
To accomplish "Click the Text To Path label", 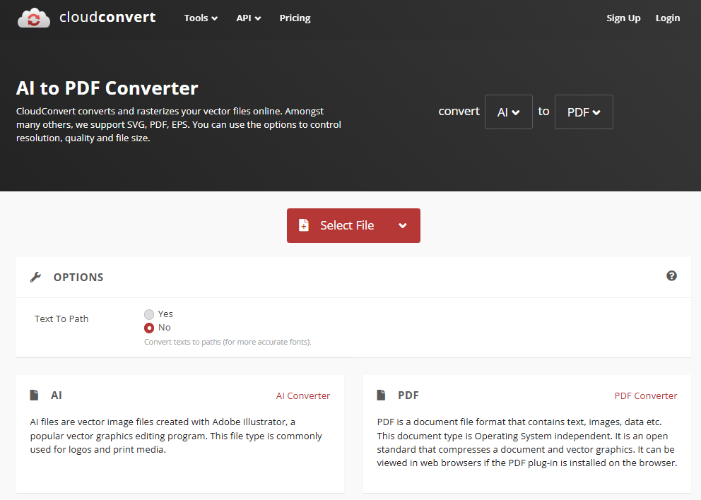I will tap(62, 319).
